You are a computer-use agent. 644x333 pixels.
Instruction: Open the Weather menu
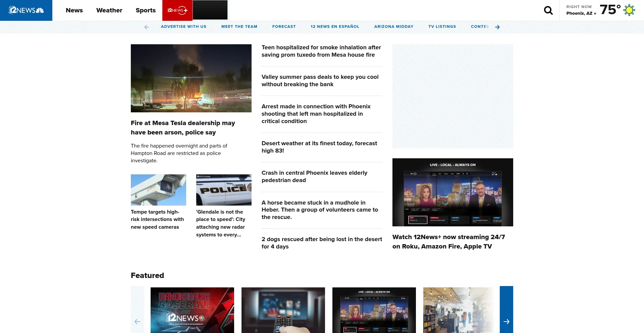[x=109, y=10]
